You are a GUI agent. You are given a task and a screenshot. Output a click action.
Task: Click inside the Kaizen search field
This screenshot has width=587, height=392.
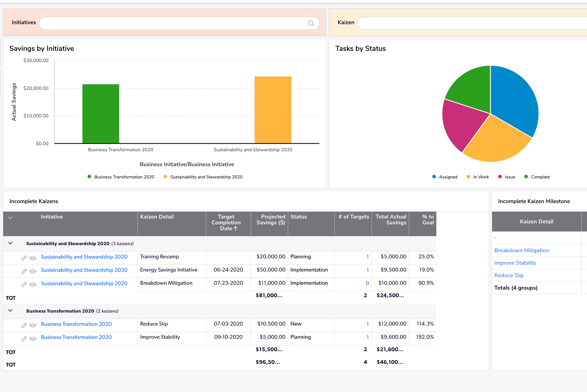(x=470, y=23)
